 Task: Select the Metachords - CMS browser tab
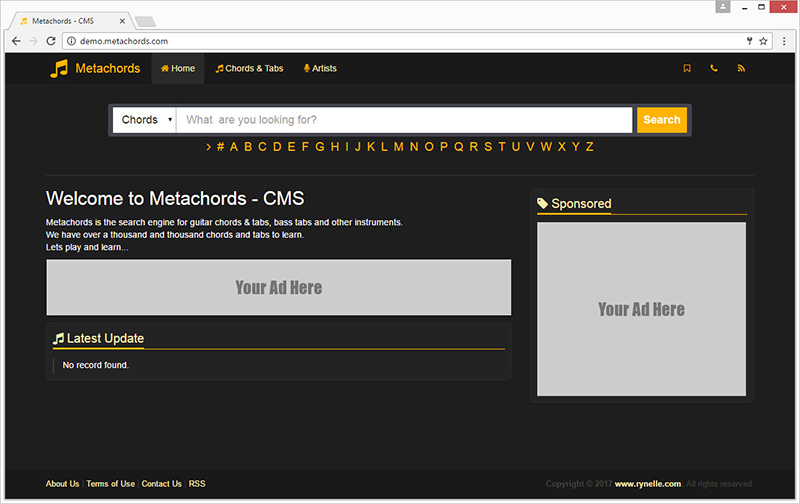[x=70, y=21]
